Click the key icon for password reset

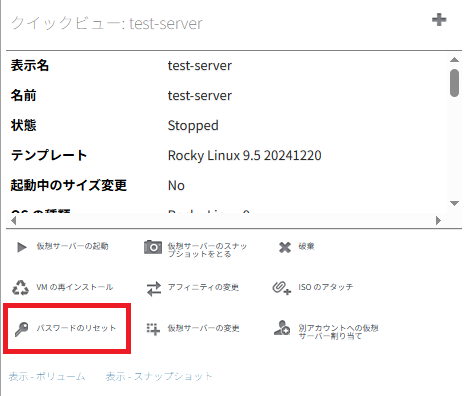(x=21, y=329)
